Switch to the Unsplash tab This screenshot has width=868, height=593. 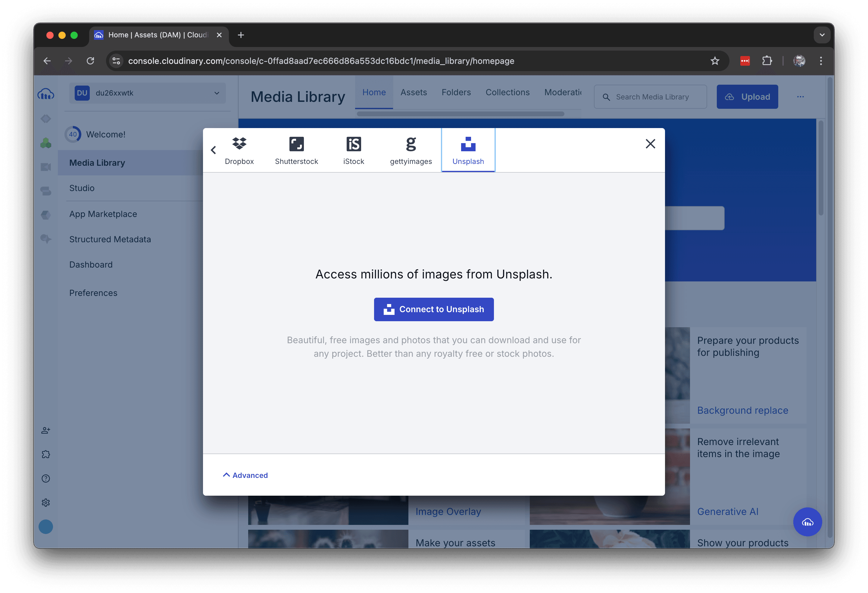468,150
